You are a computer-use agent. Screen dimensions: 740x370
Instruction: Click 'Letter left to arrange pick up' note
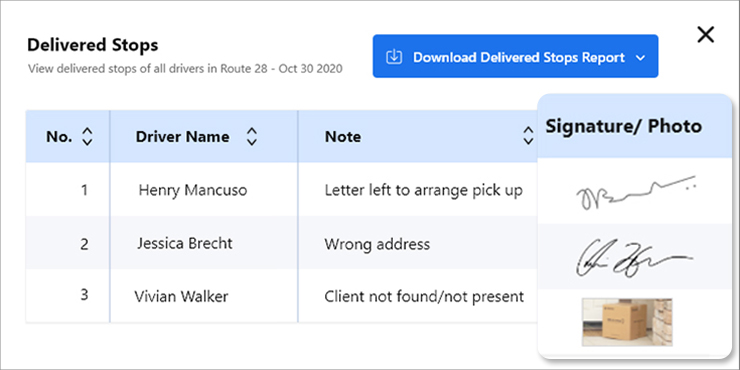(x=424, y=190)
